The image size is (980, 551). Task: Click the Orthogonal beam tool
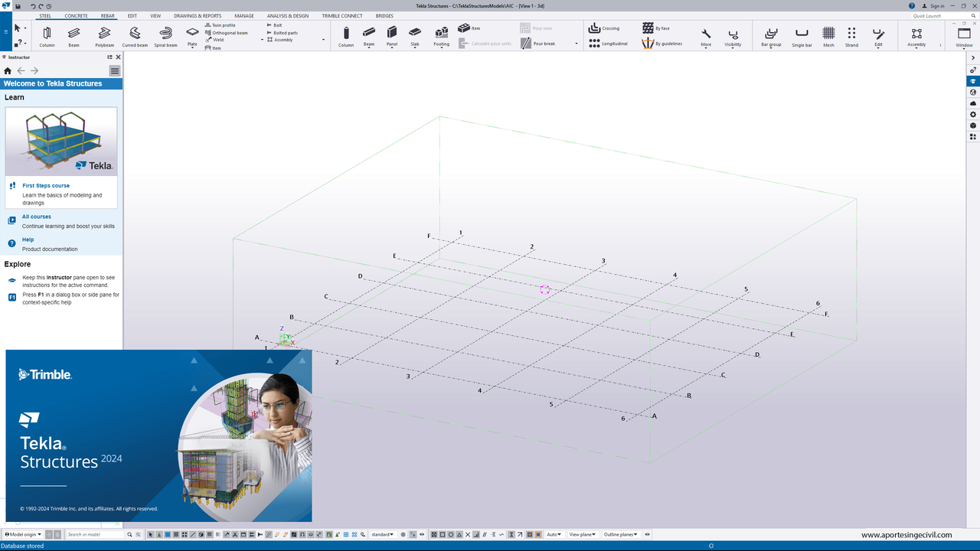226,33
